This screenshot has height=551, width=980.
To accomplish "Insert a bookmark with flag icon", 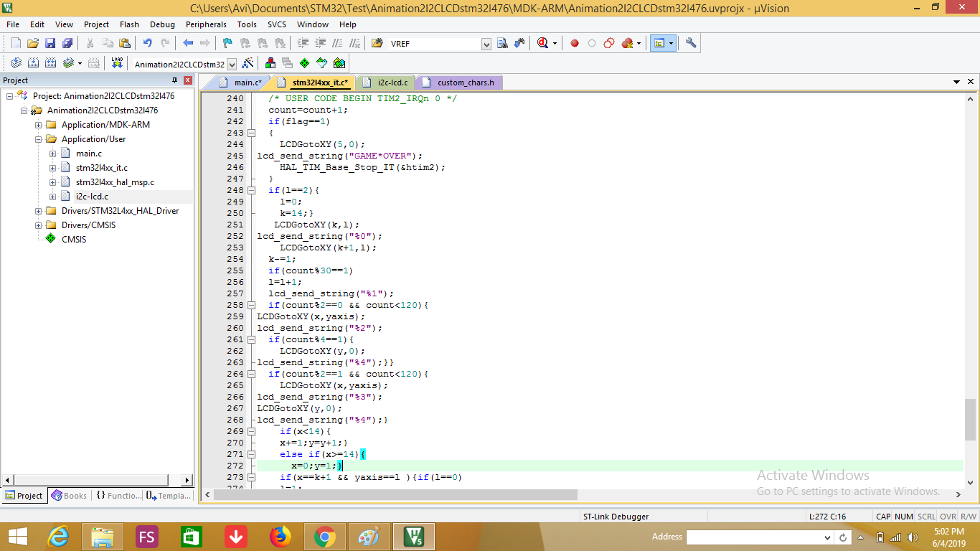I will click(227, 43).
